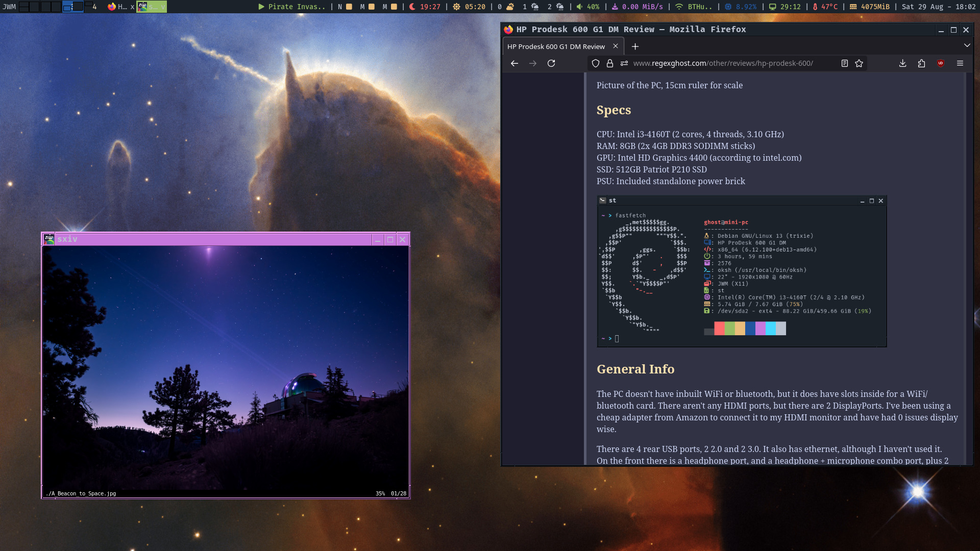Maximize the Firefox window

(x=953, y=30)
